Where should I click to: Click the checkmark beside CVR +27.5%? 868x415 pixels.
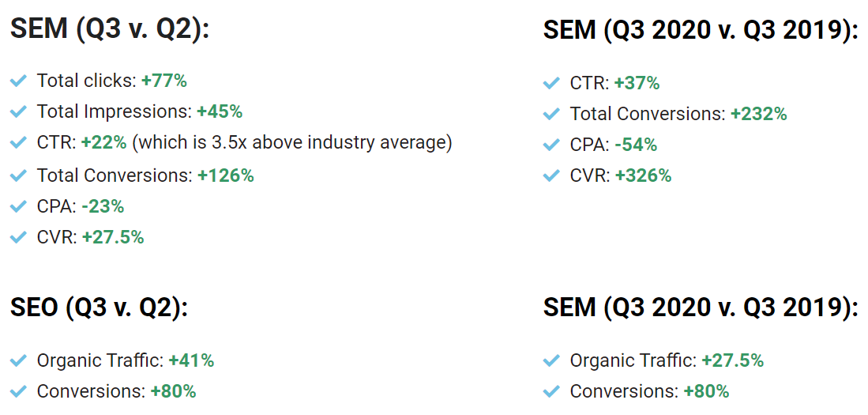click(x=19, y=237)
